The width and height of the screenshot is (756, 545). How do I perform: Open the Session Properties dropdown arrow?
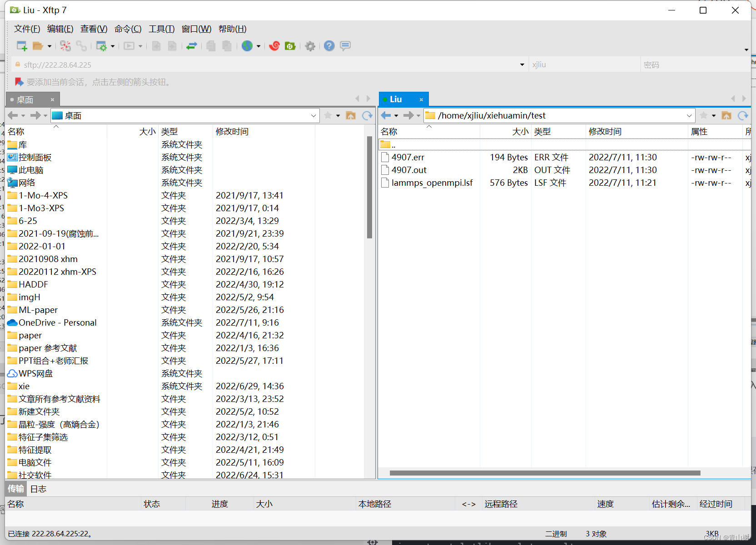coord(113,46)
